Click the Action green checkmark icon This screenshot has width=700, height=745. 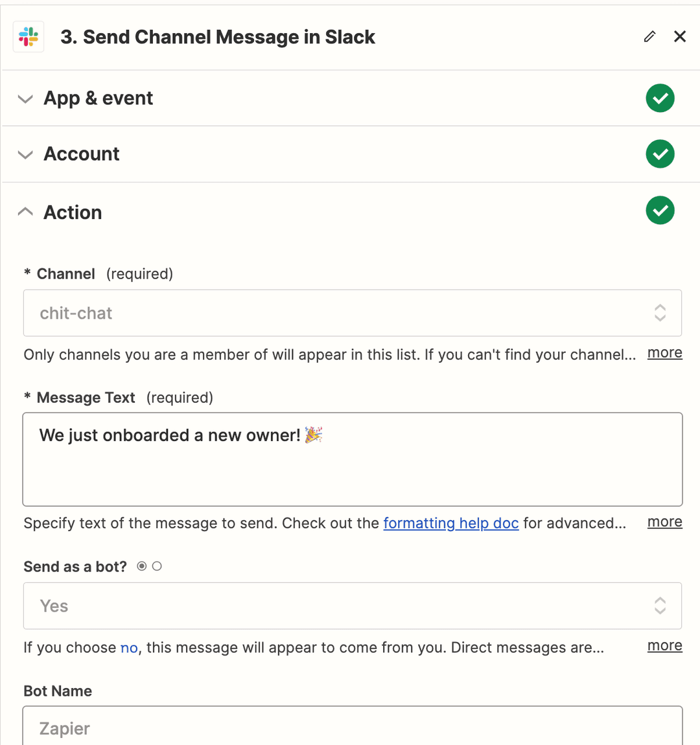pyautogui.click(x=660, y=211)
